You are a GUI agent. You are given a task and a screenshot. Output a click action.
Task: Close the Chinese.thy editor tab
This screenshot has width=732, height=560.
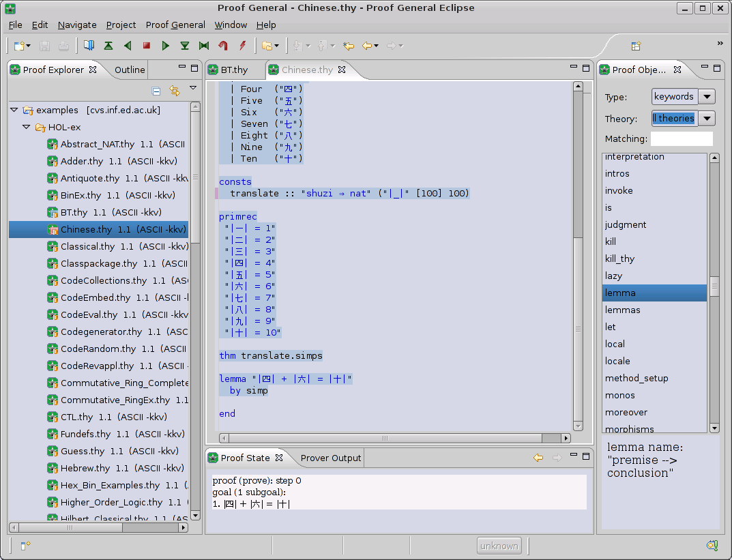pos(342,70)
